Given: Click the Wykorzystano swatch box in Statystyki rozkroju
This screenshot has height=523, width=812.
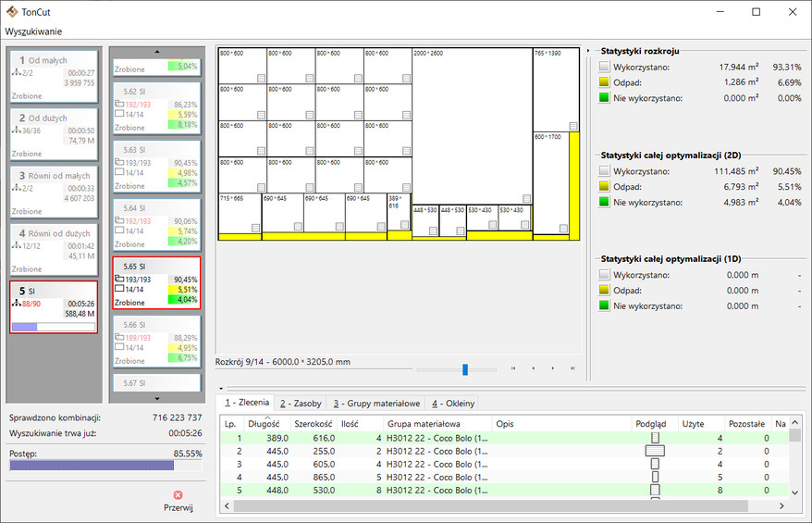Looking at the screenshot, I should [x=604, y=67].
